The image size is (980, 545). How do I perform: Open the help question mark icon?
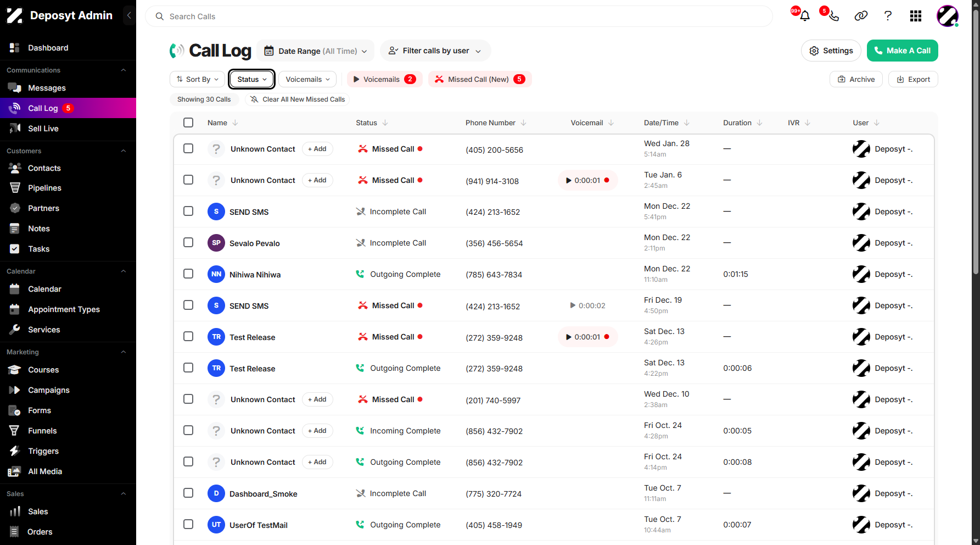click(x=888, y=16)
